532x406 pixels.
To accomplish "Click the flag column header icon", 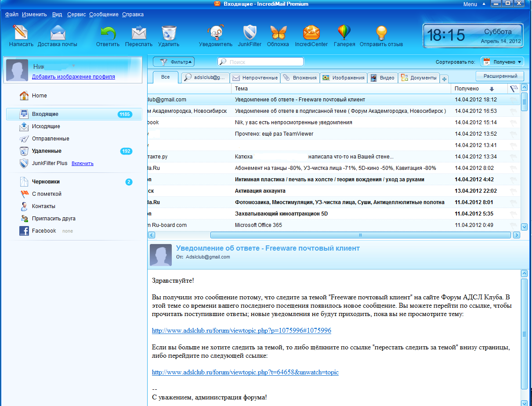I will pos(514,89).
